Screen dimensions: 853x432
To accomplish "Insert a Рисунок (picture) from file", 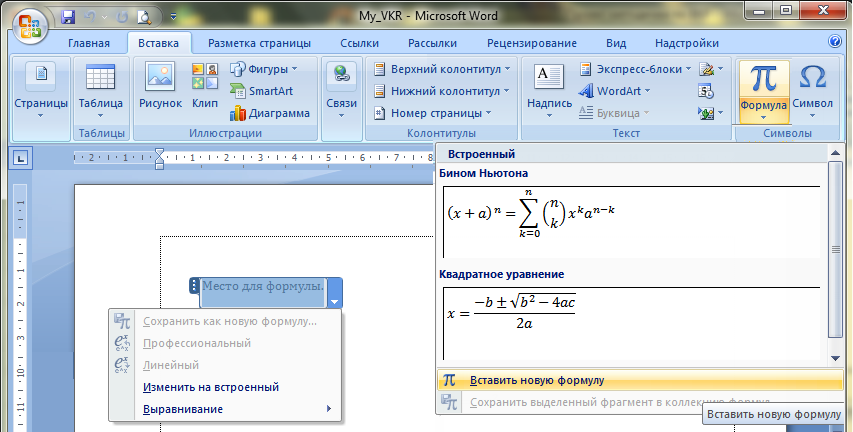I will coord(160,85).
